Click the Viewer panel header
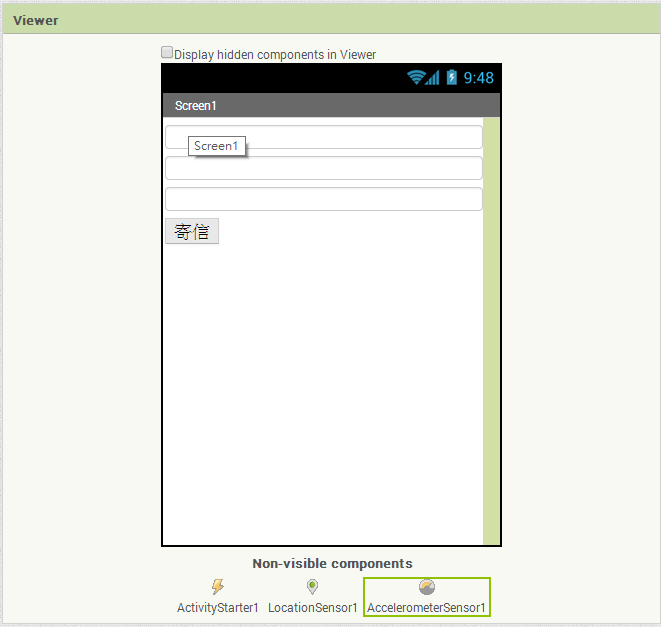 click(x=332, y=19)
